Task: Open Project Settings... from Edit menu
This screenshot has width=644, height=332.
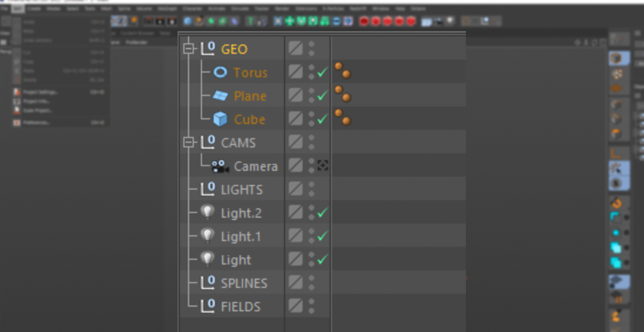Action: tap(40, 92)
